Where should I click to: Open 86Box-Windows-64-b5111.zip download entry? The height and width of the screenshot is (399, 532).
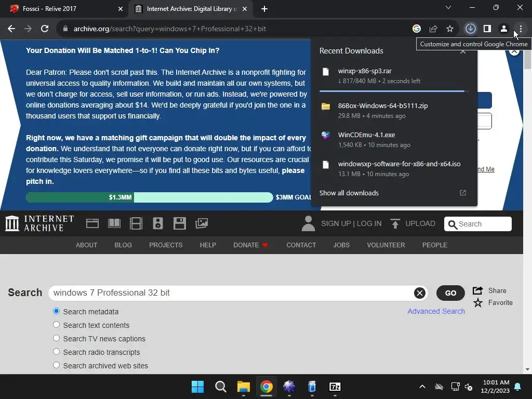(x=394, y=110)
